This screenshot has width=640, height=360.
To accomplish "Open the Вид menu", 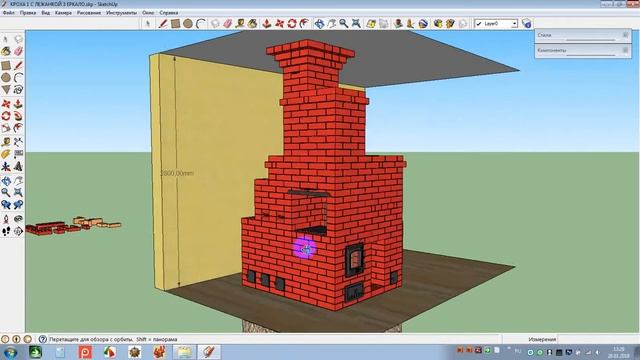I will point(45,13).
